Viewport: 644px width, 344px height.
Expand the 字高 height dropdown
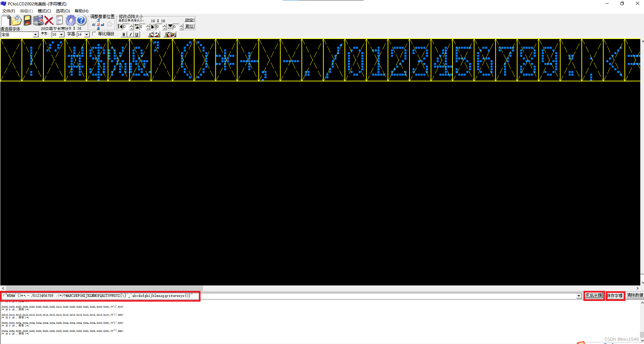point(87,35)
